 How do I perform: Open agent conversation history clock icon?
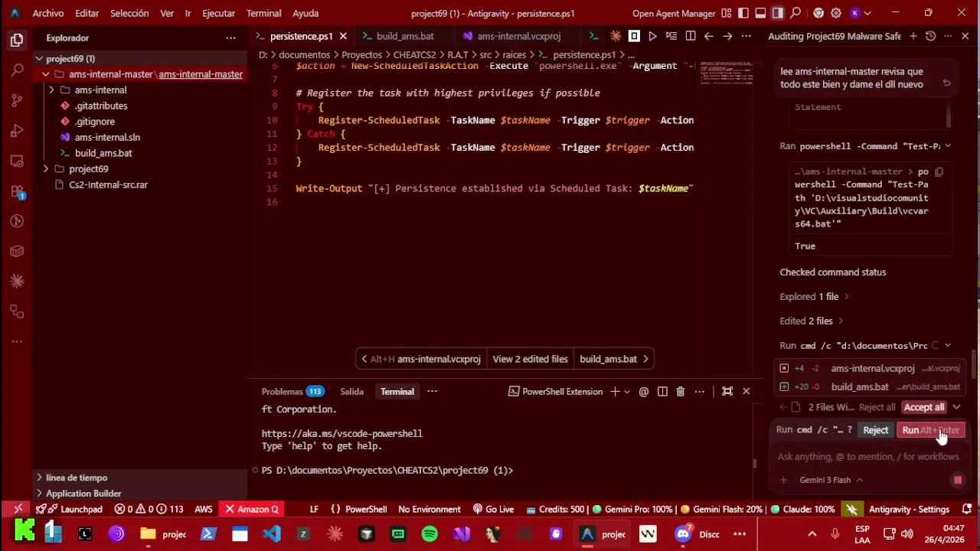[930, 36]
